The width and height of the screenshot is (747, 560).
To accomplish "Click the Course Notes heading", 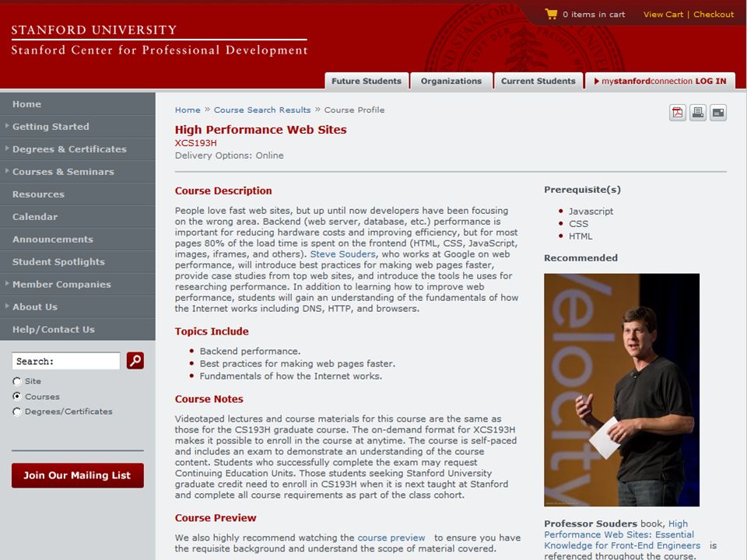I will click(209, 399).
